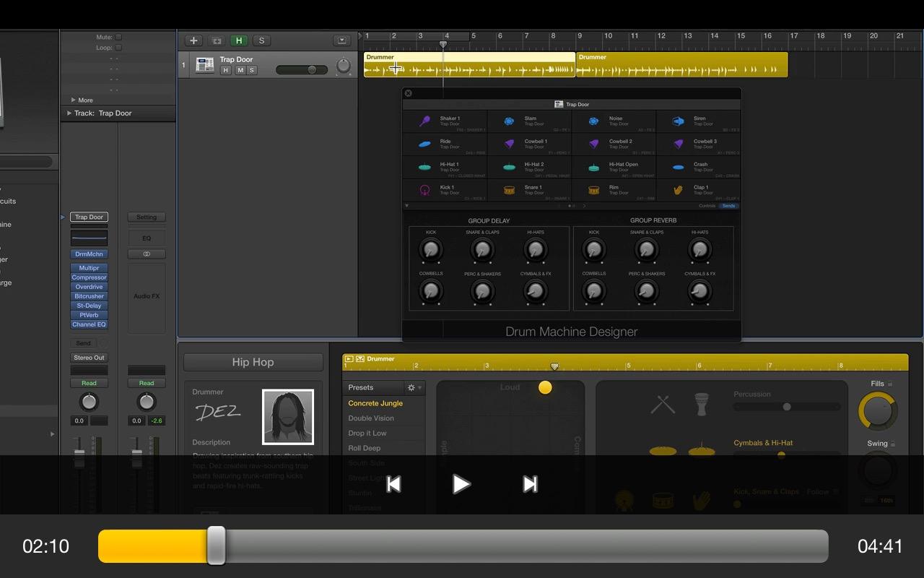Click the Trap Door drum machine track icon
The height and width of the screenshot is (578, 924).
coord(205,65)
